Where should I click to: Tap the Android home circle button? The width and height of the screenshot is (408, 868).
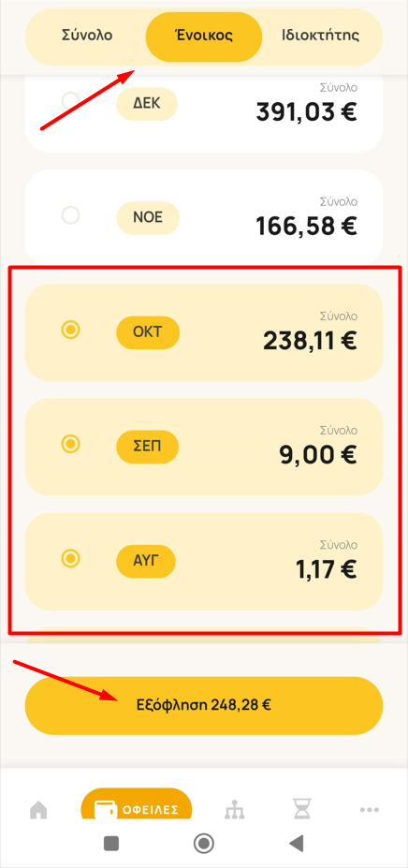pos(204,843)
